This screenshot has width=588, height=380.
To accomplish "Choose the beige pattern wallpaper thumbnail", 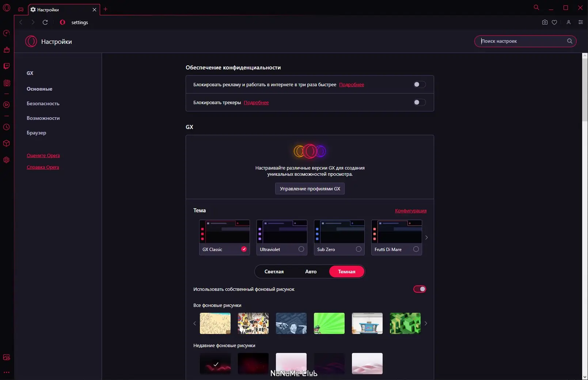I will 215,323.
